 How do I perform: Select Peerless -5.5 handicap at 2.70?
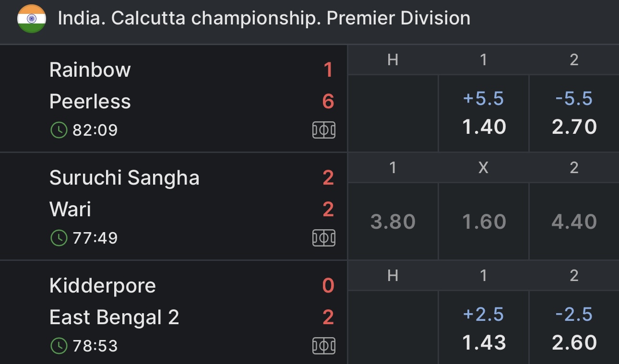pos(574,113)
